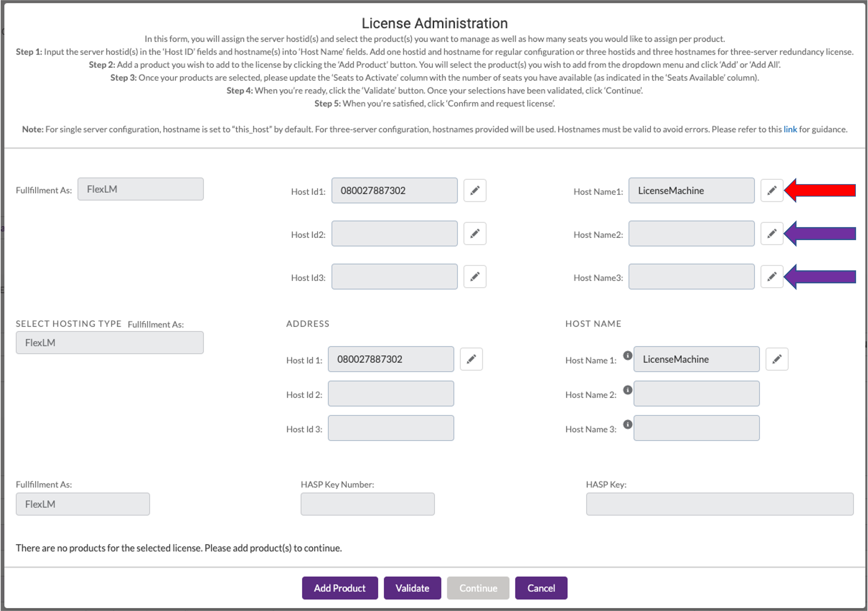Screen dimensions: 868x611
Task: View the info tooltip for Host Name 1
Action: pos(628,356)
